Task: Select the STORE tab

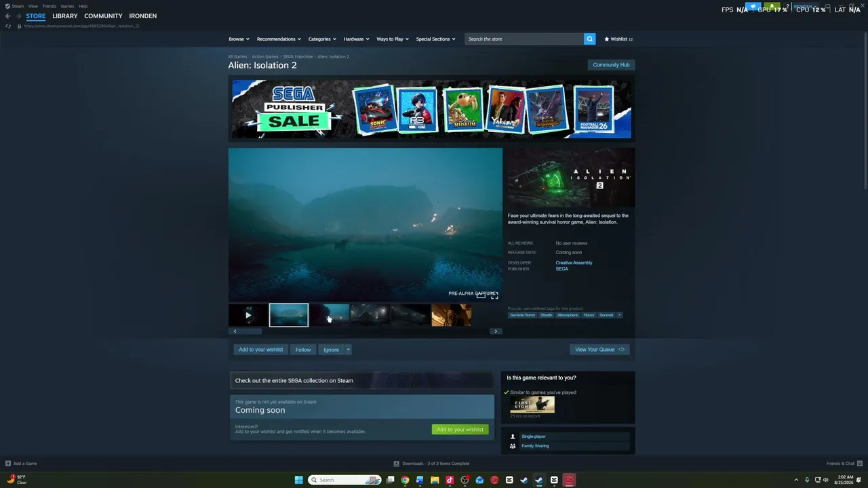Action: pyautogui.click(x=36, y=16)
